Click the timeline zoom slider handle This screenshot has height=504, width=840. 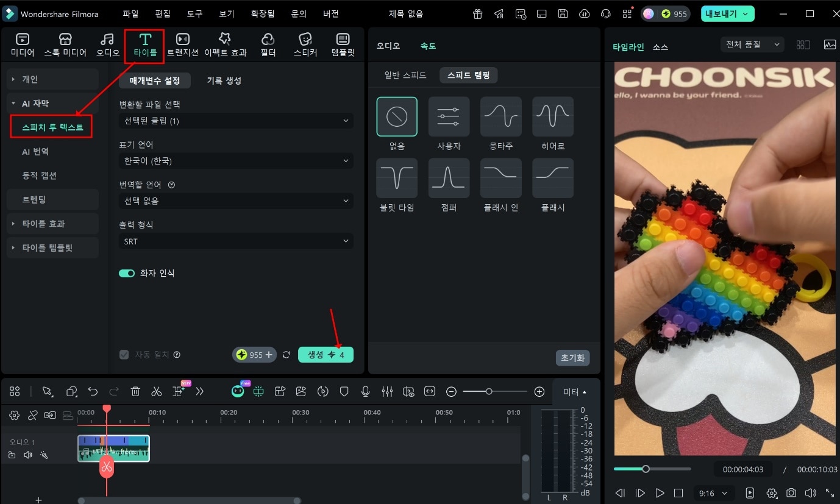coord(489,392)
